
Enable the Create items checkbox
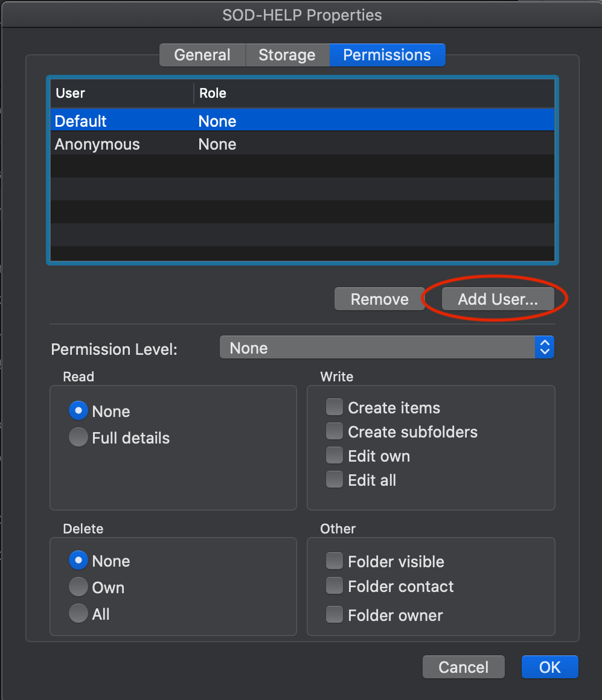coord(335,408)
